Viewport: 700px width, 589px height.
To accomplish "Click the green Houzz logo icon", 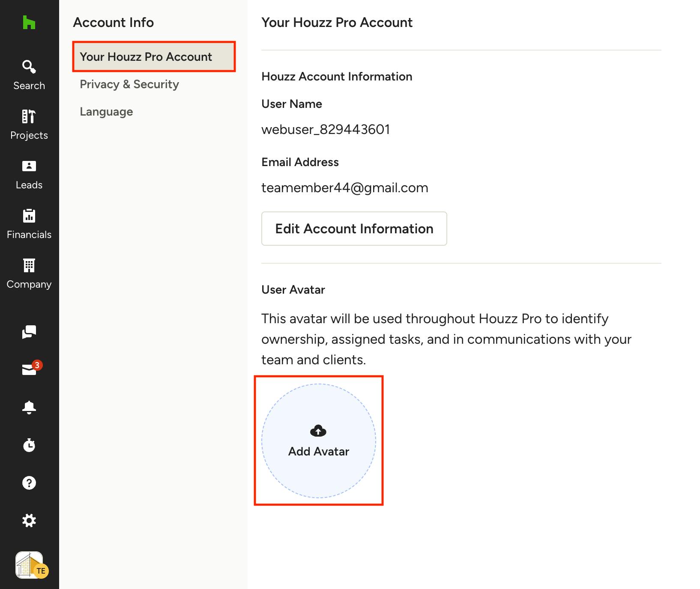I will (29, 22).
